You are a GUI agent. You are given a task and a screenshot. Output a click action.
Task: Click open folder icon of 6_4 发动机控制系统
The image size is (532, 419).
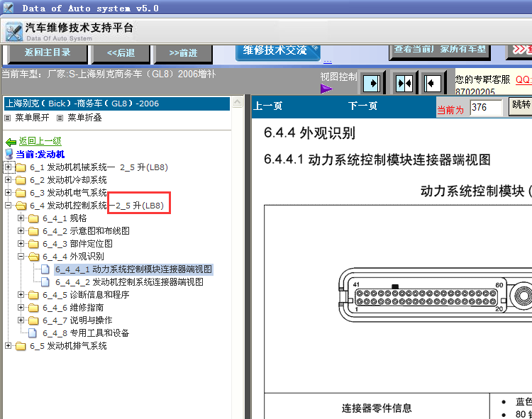point(21,206)
